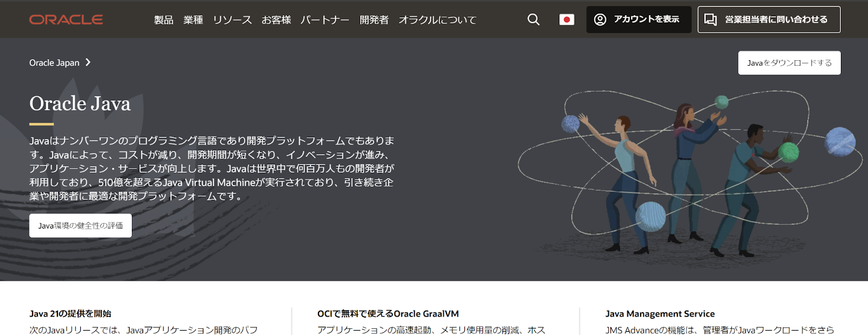Click the text 次のJavaリリースでは
Viewport: 868px width, 335px height.
(x=75, y=330)
